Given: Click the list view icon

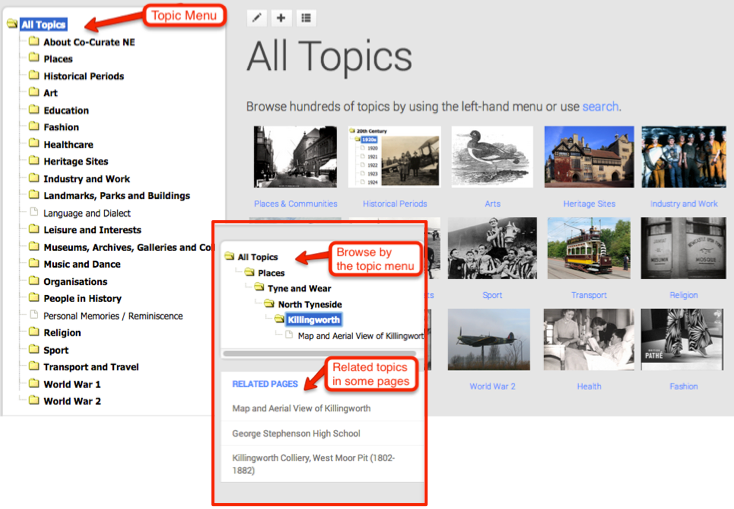Looking at the screenshot, I should (x=306, y=18).
